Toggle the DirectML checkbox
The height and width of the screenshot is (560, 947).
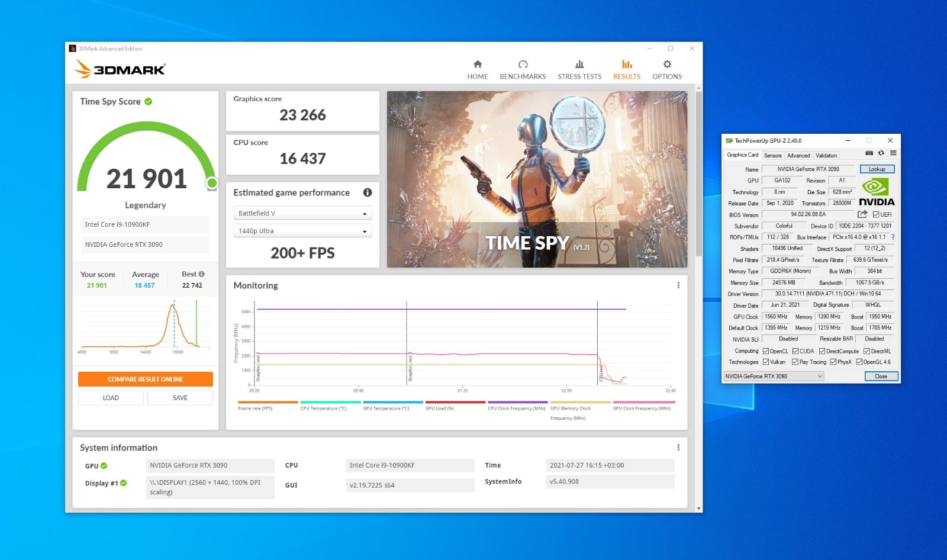click(x=867, y=351)
